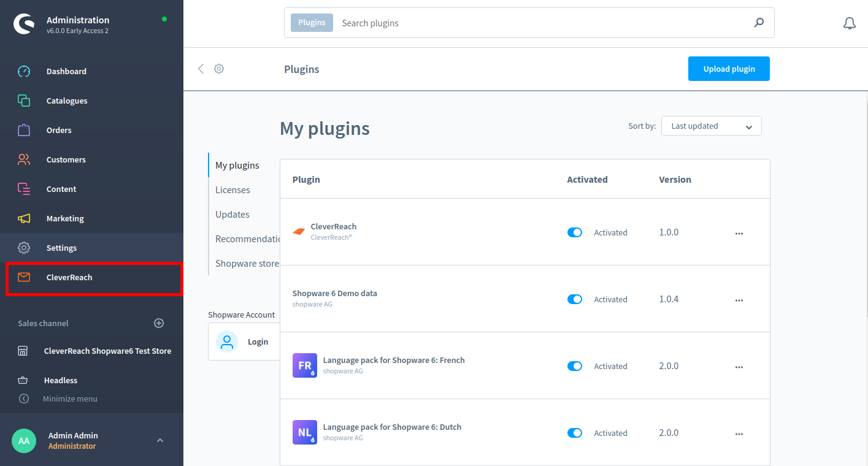Switch to the Licenses tab
The height and width of the screenshot is (466, 868).
[x=232, y=190]
